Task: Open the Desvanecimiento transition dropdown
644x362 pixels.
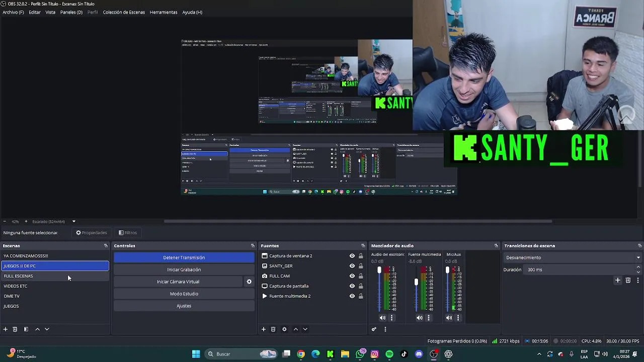Action: pos(573,257)
